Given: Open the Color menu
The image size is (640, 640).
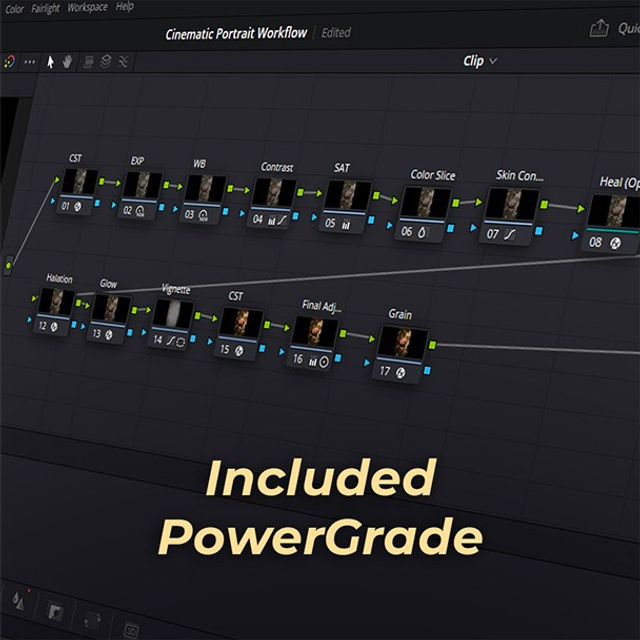Looking at the screenshot, I should pyautogui.click(x=15, y=9).
